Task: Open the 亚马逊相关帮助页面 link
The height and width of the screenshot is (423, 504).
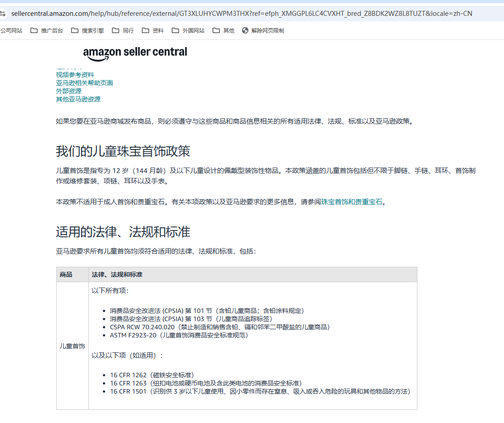Action: (85, 83)
